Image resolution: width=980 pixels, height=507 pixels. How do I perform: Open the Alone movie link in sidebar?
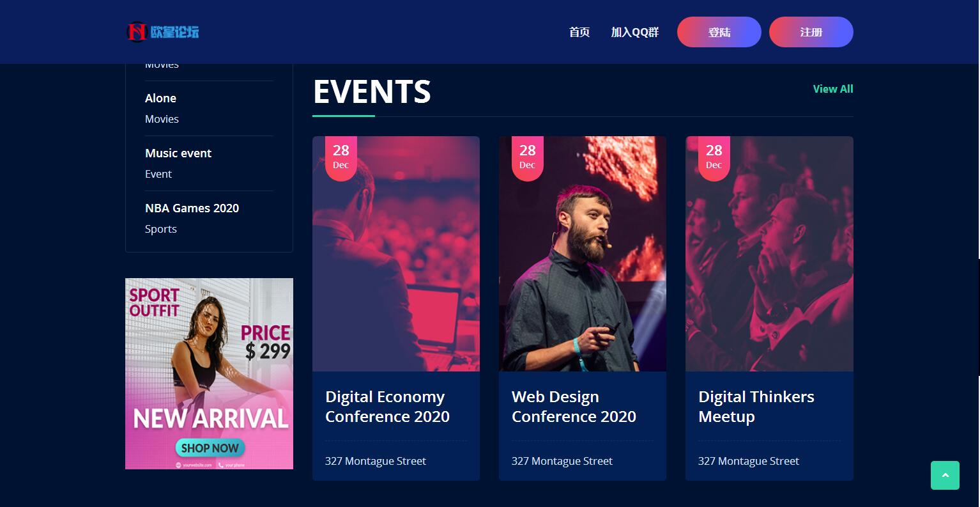160,98
